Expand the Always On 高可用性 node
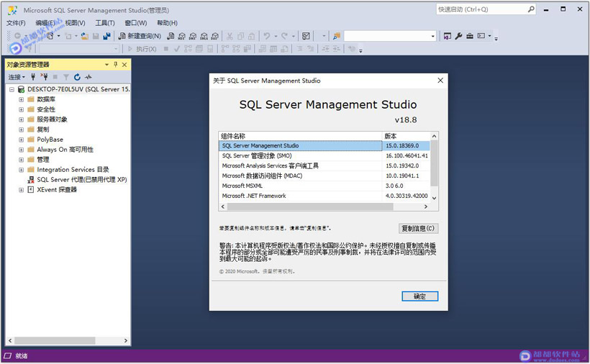This screenshot has height=364, width=590. [x=21, y=150]
